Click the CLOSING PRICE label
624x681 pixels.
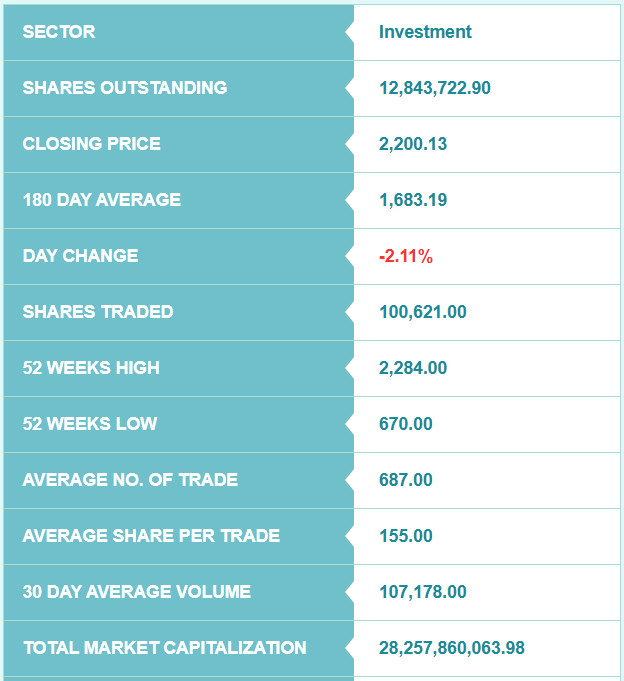pos(92,144)
